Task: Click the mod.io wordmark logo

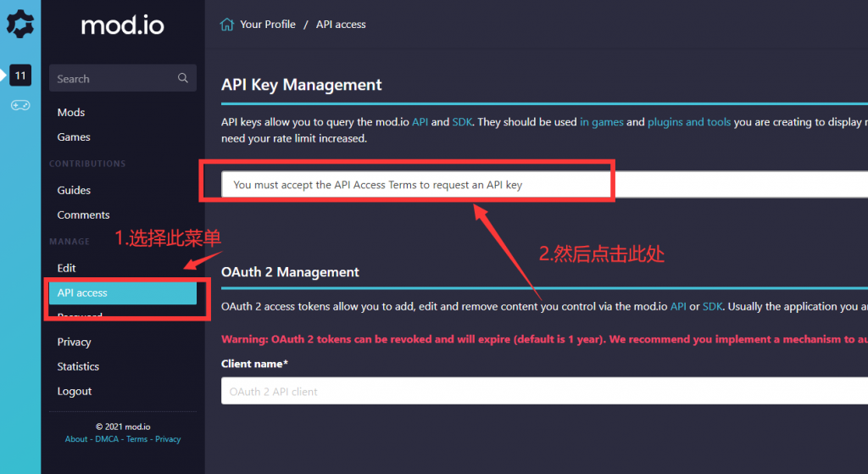Action: 122,25
